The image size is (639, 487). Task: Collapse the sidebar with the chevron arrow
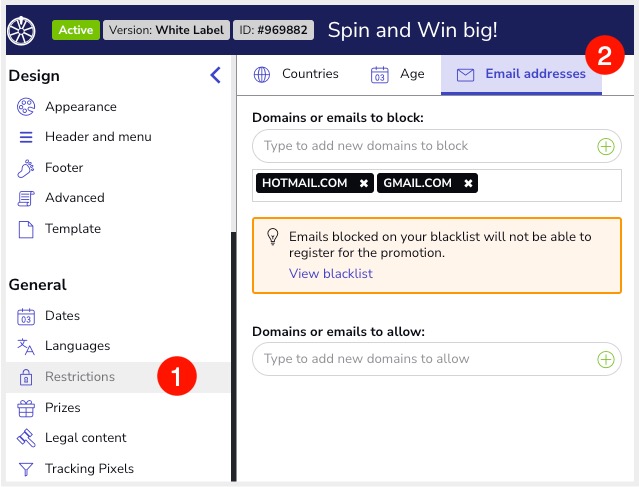click(x=215, y=75)
